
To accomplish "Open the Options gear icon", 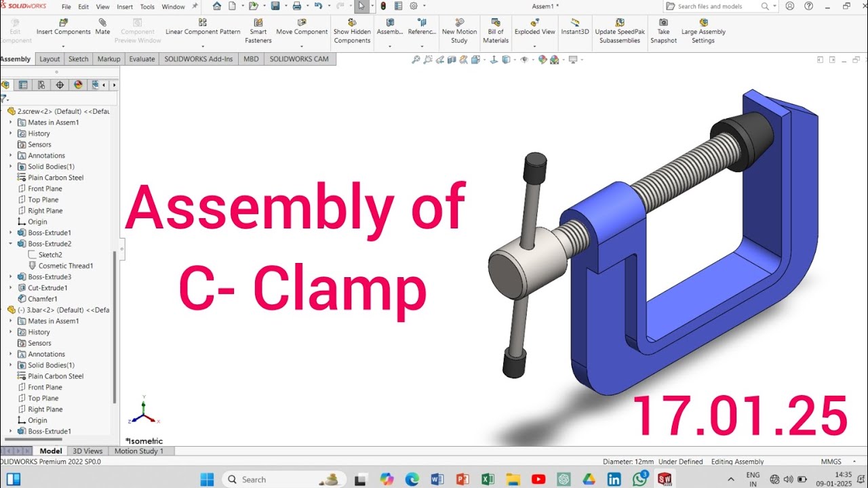I will point(414,6).
